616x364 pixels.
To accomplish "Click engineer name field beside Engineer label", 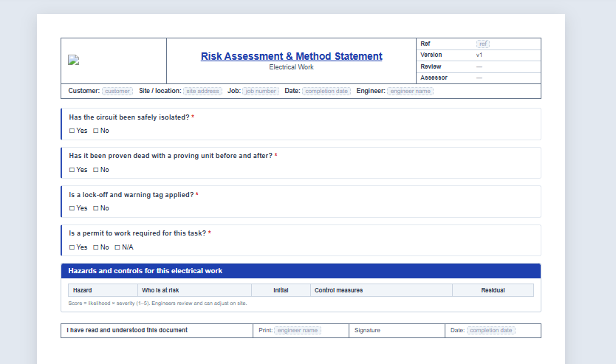I will [411, 91].
